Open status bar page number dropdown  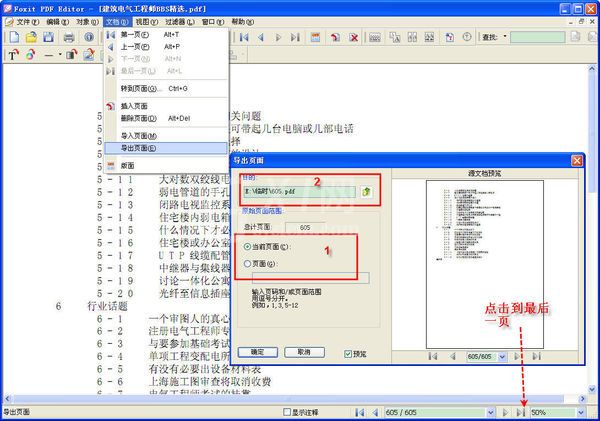click(491, 412)
